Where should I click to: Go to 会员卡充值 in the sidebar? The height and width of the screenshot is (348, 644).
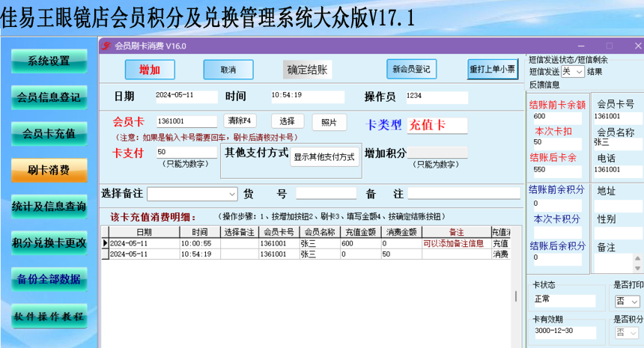(49, 134)
